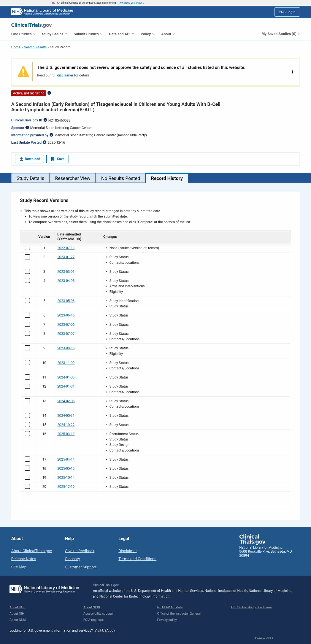Select the No Results Posted tab

pyautogui.click(x=121, y=178)
